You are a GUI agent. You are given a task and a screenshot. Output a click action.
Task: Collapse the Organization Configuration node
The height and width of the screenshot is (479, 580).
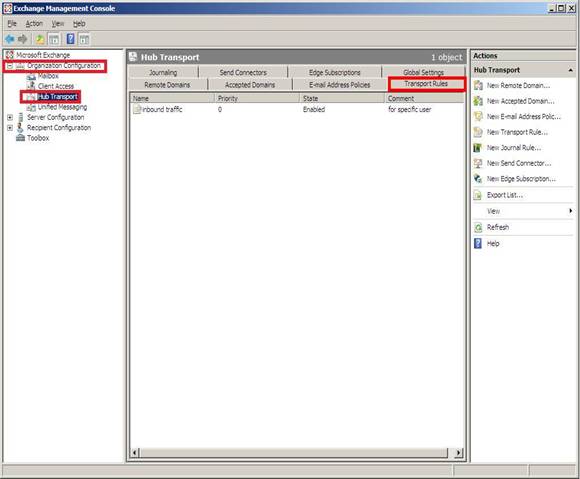[x=10, y=66]
